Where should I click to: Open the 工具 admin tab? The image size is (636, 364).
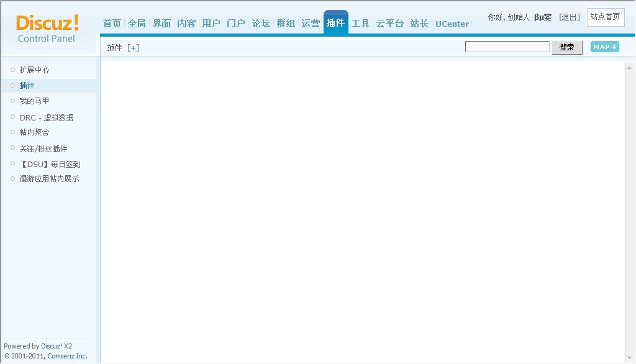point(361,23)
